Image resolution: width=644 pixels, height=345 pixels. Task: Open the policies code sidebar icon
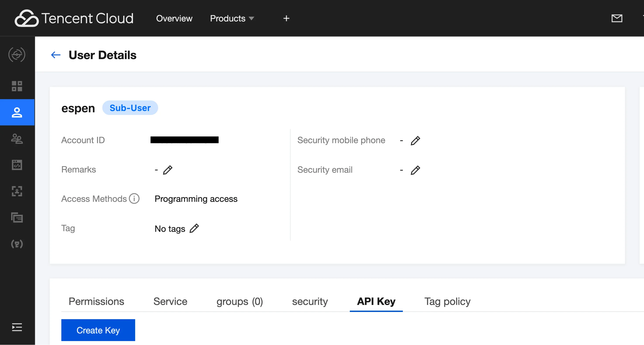[x=17, y=165]
